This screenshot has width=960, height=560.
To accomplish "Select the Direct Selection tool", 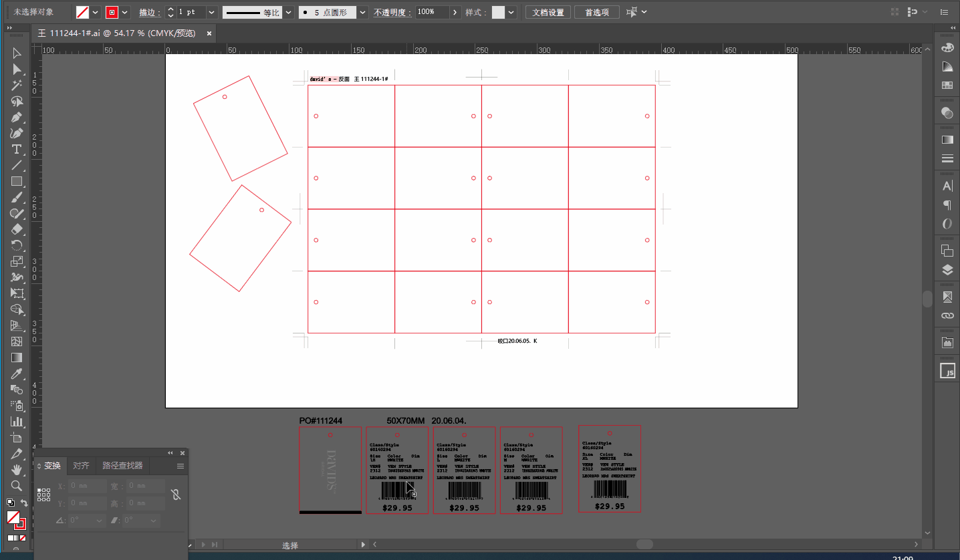I will point(17,69).
